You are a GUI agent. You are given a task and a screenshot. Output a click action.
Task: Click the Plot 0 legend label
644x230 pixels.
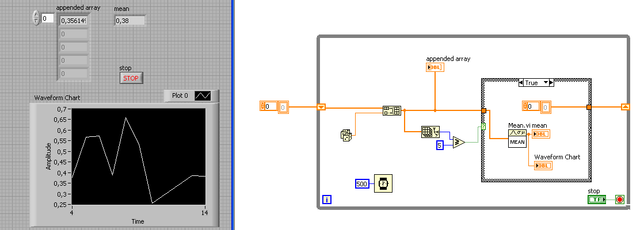coord(180,95)
